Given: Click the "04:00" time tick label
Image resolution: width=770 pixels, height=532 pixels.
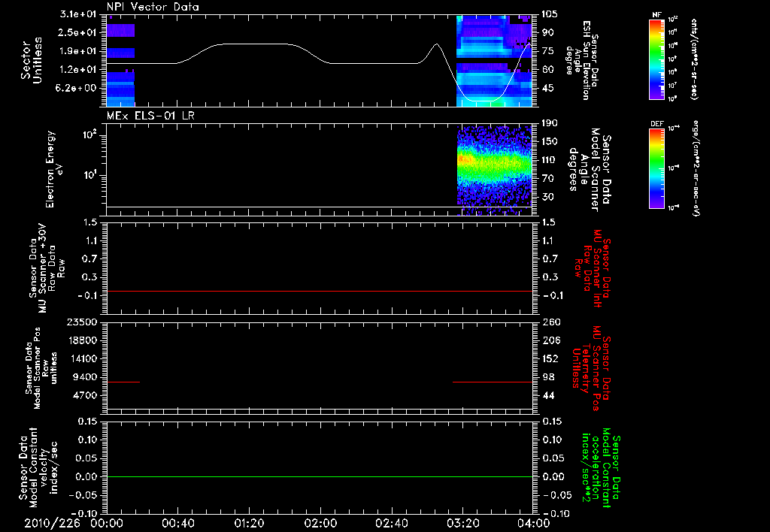Looking at the screenshot, I should point(534,524).
